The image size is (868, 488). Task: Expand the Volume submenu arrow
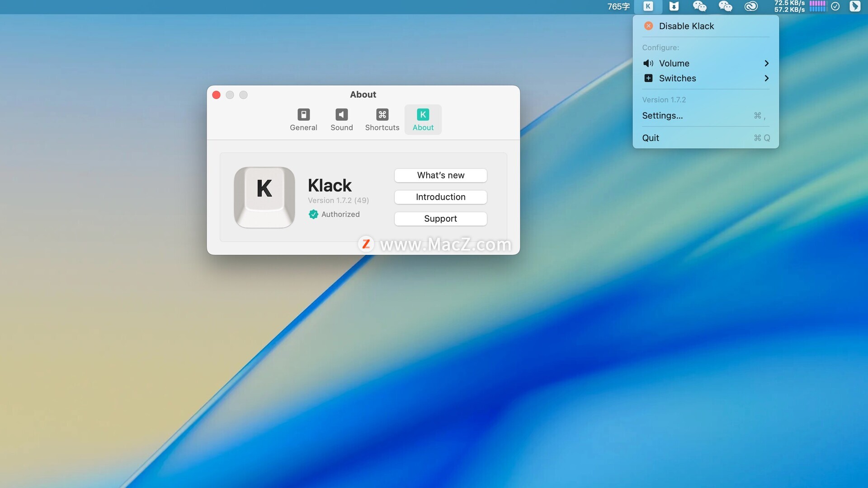click(766, 63)
